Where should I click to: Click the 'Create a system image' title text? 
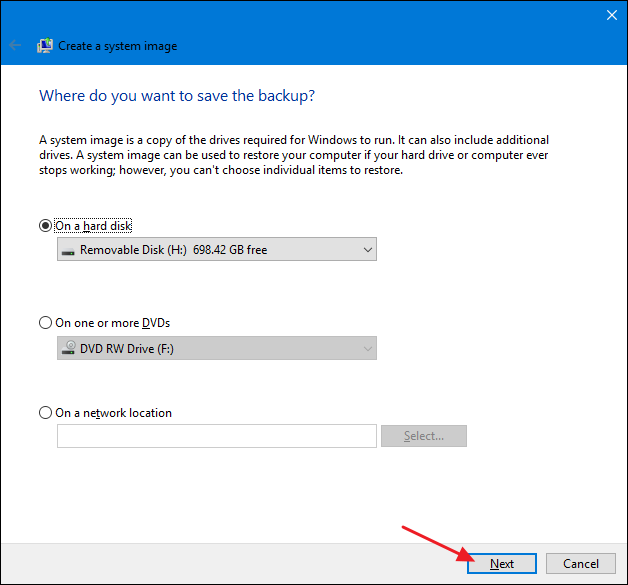(118, 46)
